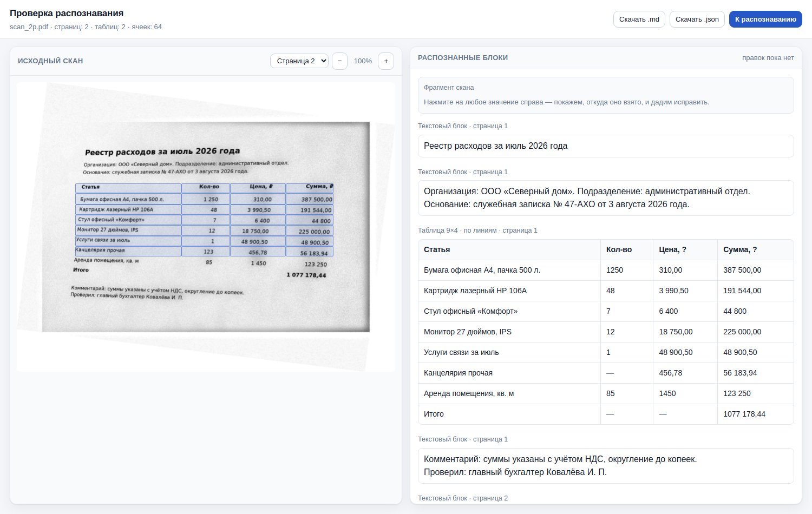
Task: Select price cell 3 990,50
Action: click(685, 291)
